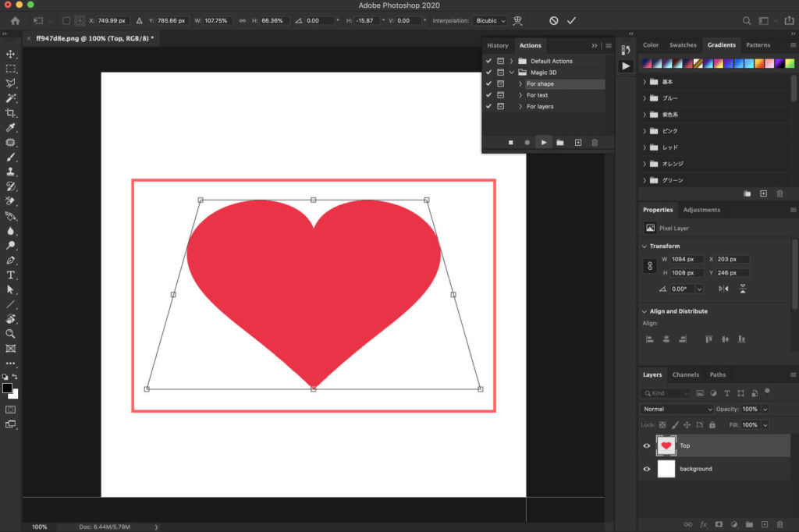Open the Normal blend mode dropdown
This screenshot has height=532, width=799.
click(x=677, y=409)
